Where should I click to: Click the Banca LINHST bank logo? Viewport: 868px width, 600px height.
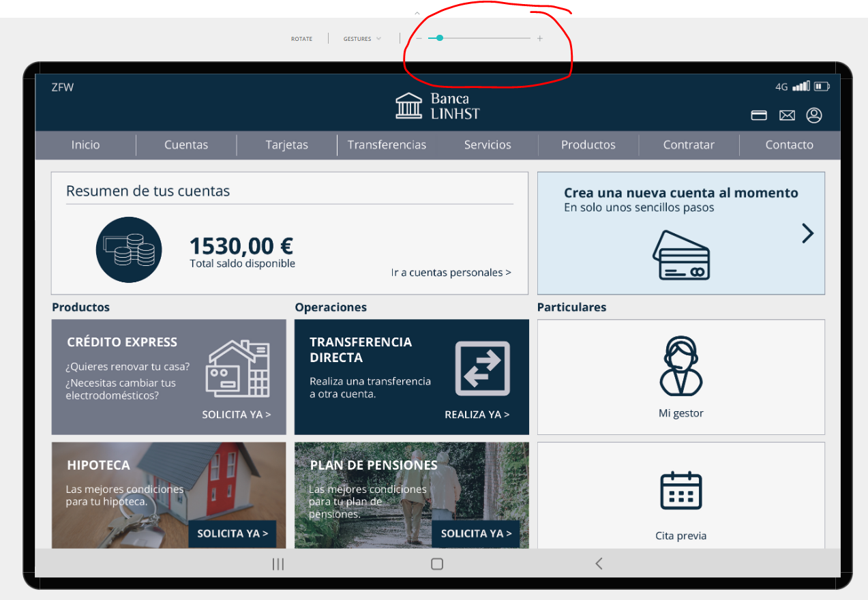[437, 106]
